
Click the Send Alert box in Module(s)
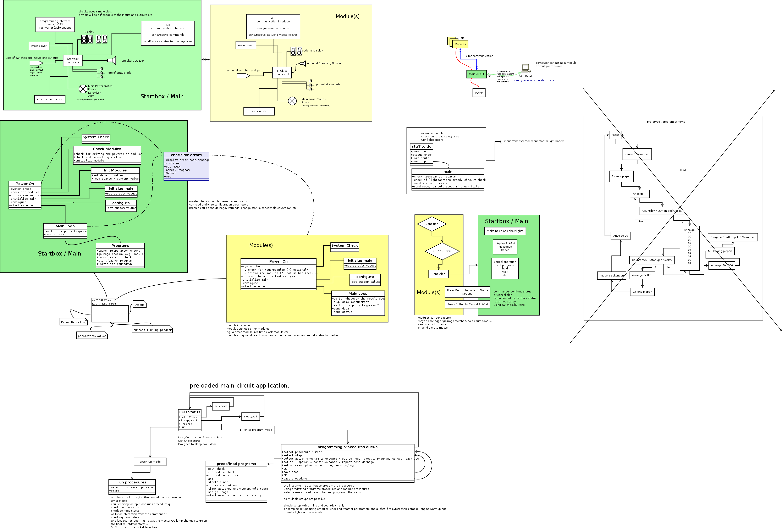point(438,274)
